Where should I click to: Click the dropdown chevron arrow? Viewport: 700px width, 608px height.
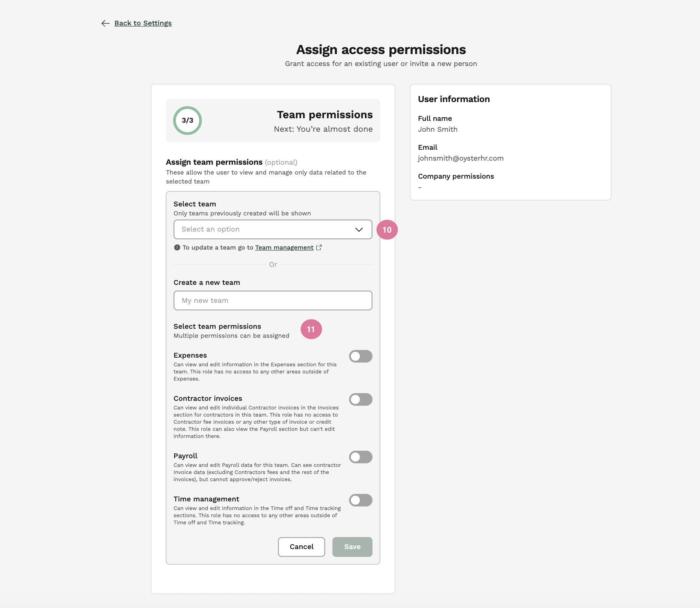click(x=359, y=229)
